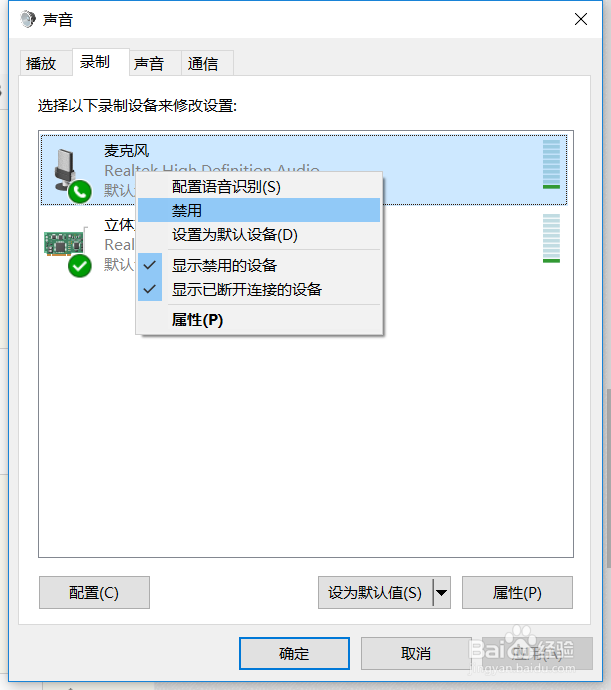Expand the 设为默认值 dropdown arrow
Image resolution: width=611 pixels, height=690 pixels.
442,593
